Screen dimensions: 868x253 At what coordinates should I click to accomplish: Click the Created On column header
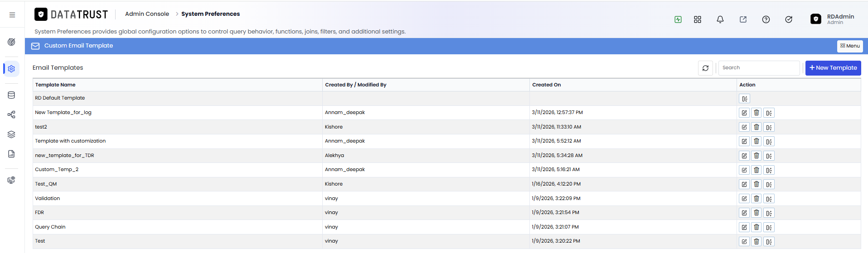click(547, 85)
